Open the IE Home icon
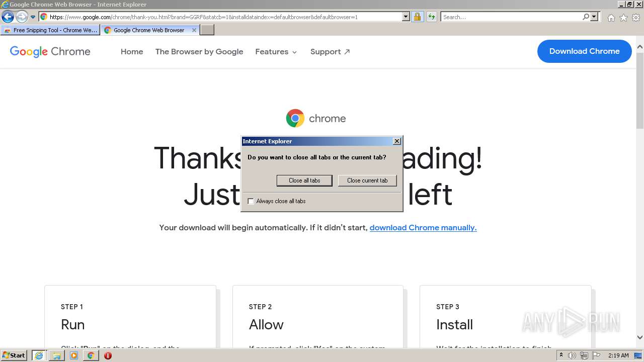Viewport: 644px width, 362px height. [x=611, y=18]
